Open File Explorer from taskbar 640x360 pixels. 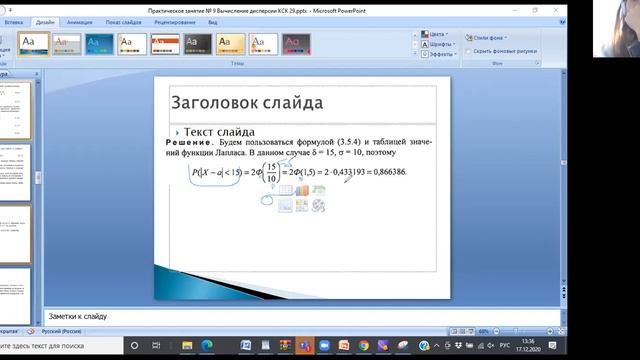point(187,346)
